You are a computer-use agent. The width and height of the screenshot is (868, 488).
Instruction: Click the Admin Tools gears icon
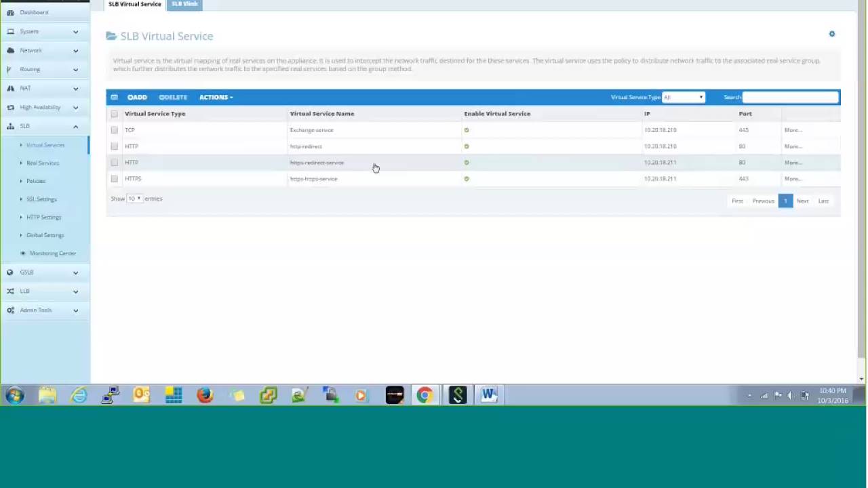(x=10, y=310)
